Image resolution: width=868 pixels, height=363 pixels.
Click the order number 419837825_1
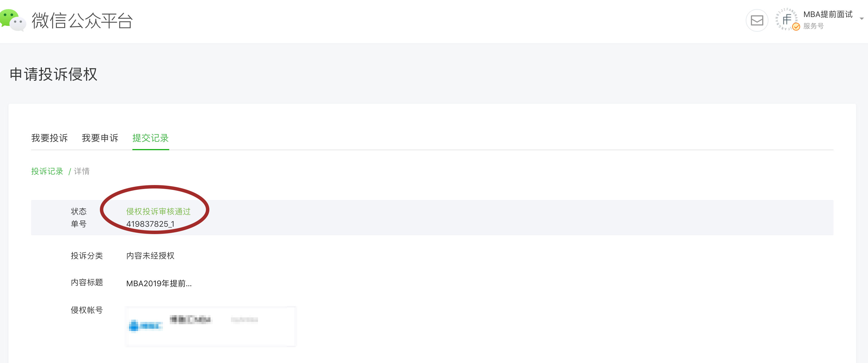coord(150,224)
